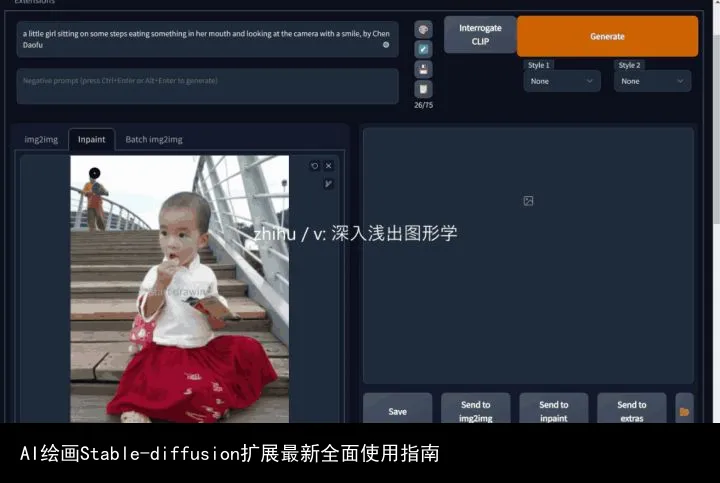This screenshot has height=483, width=720.
Task: Click the clipboard icon above the token counter
Action: tap(423, 89)
